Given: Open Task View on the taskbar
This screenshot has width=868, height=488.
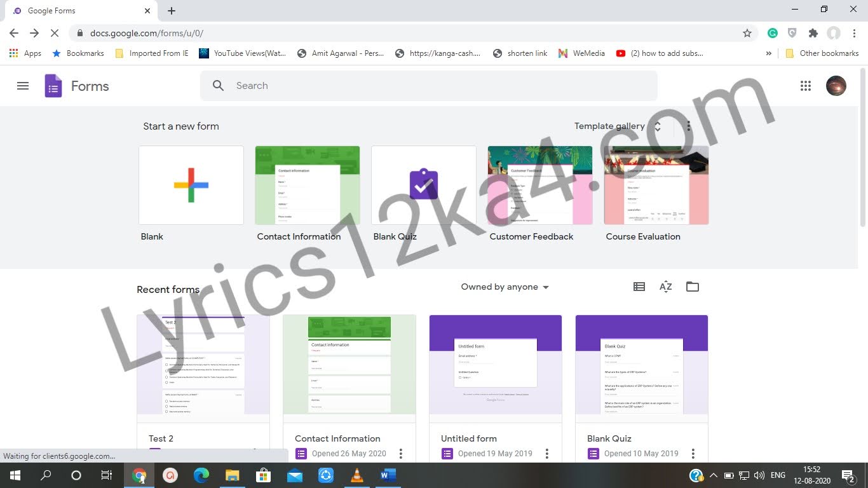Looking at the screenshot, I should pyautogui.click(x=107, y=475).
